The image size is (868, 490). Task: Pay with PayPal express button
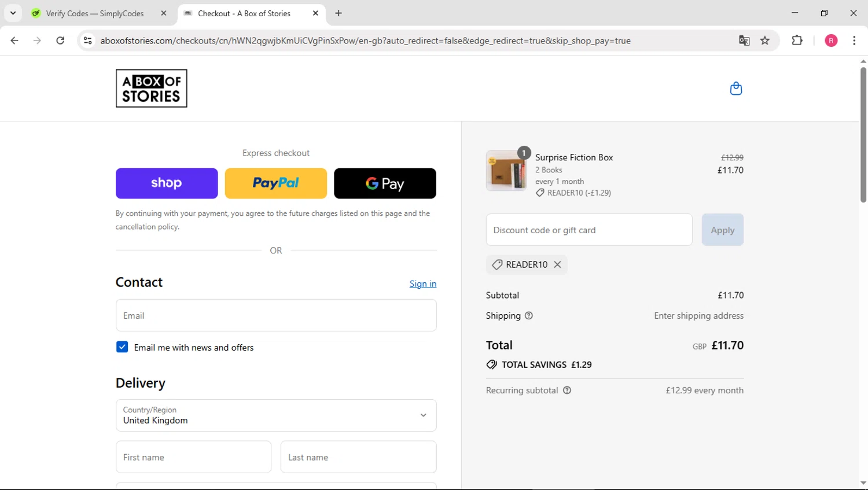[x=275, y=183]
